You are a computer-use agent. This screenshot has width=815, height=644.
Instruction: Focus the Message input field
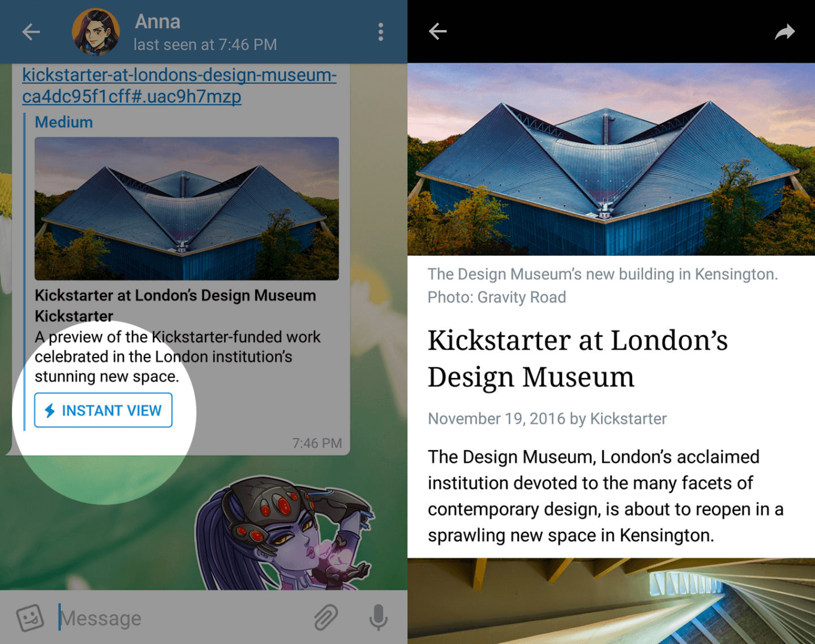pos(180,618)
